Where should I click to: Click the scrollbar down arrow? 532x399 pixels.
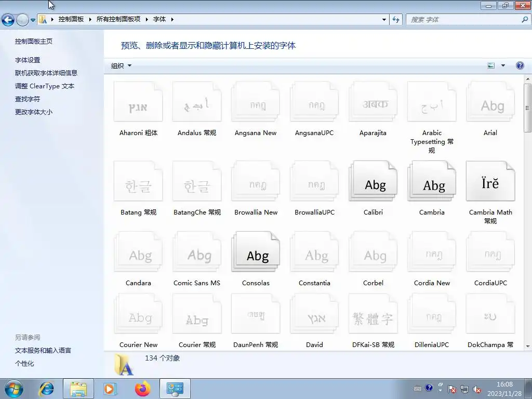pyautogui.click(x=527, y=346)
